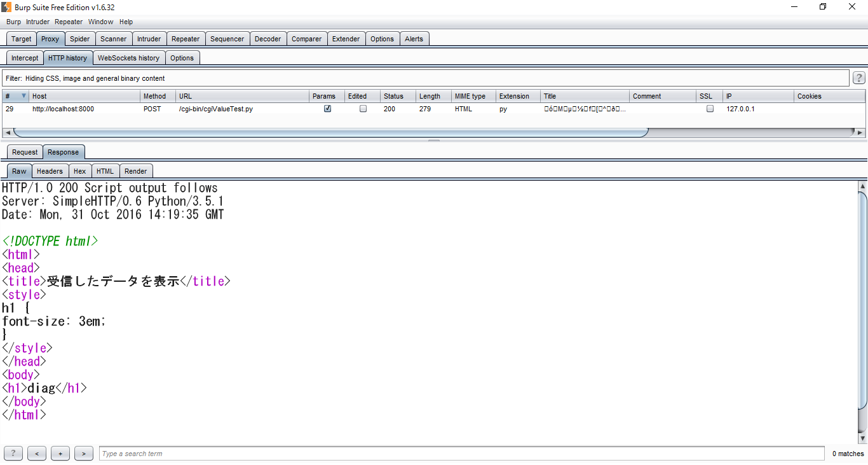This screenshot has height=465, width=868.
Task: Click the left arrow of history scrollbar
Action: click(7, 132)
